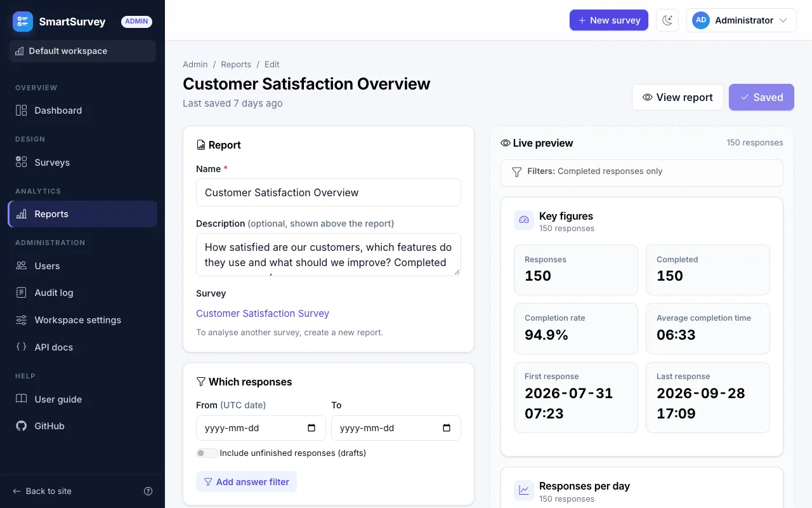The image size is (812, 508).
Task: Open the calendar picker in the To date field
Action: point(447,428)
